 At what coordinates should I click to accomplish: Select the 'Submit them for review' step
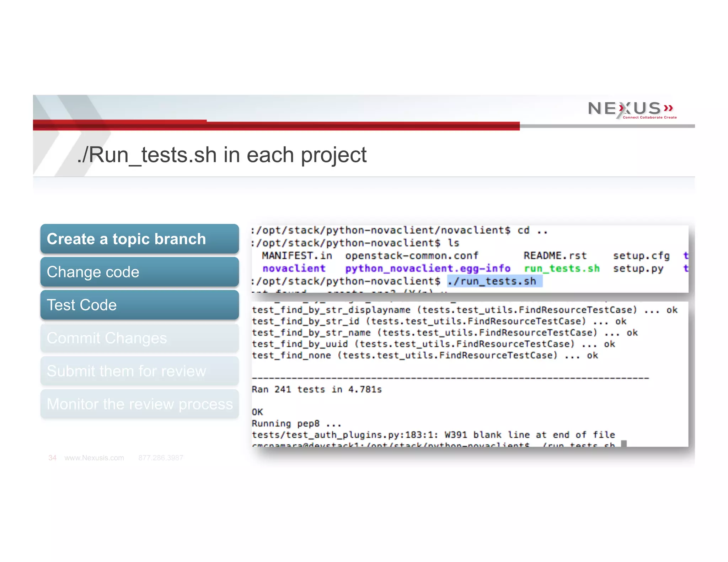point(139,371)
